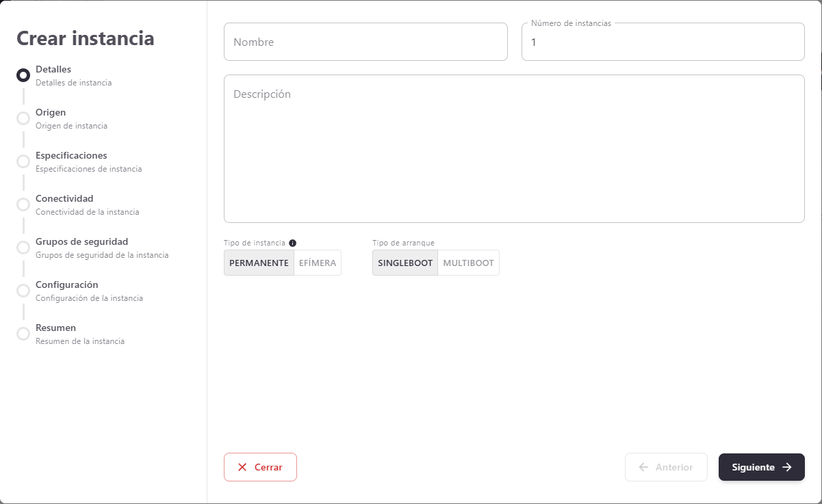Click the info icon beside Tipo de instancia
Viewport: 822px width, 504px height.
tap(293, 243)
